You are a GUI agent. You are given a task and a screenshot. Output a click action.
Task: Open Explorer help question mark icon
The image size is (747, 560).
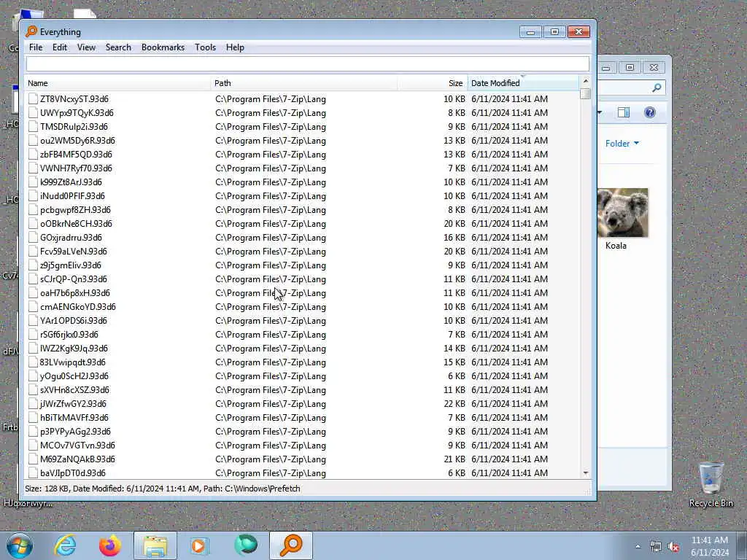click(x=650, y=112)
